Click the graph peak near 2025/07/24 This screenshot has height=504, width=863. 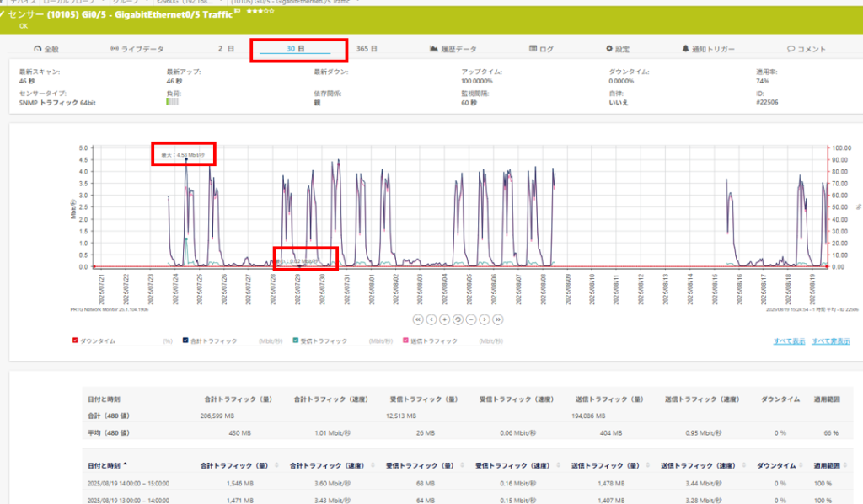[x=186, y=160]
